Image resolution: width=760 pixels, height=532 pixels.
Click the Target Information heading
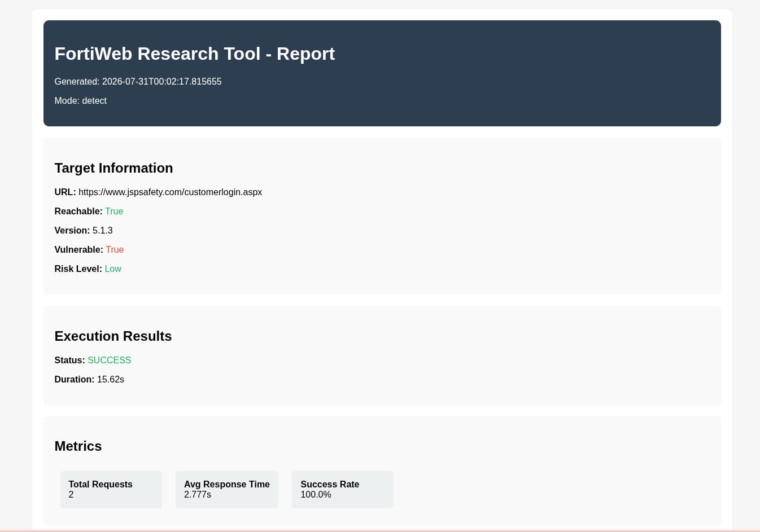tap(113, 168)
